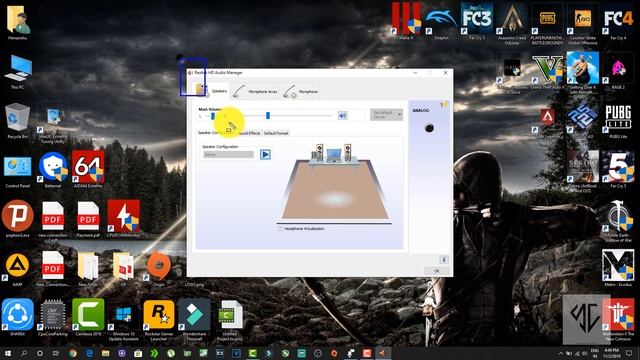Launch the Psiphon desktop icon
The width and height of the screenshot is (640, 360).
coord(18,219)
